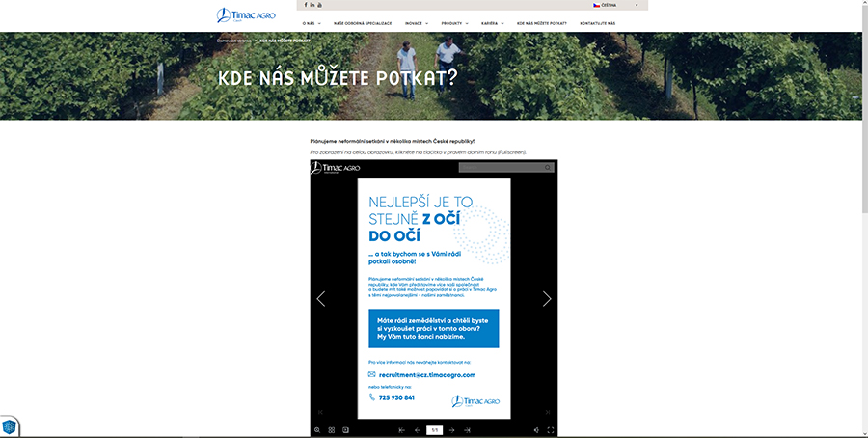Open Naše odborná specializace menu item

tap(362, 22)
